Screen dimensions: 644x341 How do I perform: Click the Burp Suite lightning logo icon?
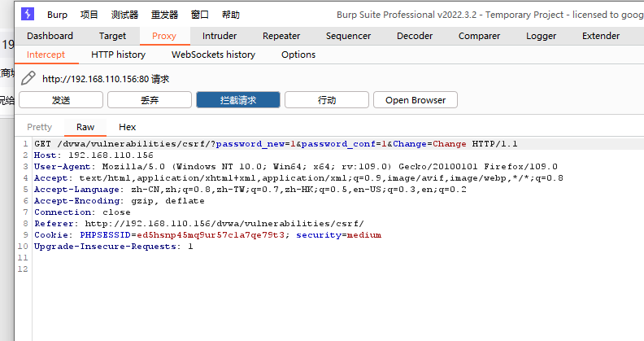(x=28, y=14)
